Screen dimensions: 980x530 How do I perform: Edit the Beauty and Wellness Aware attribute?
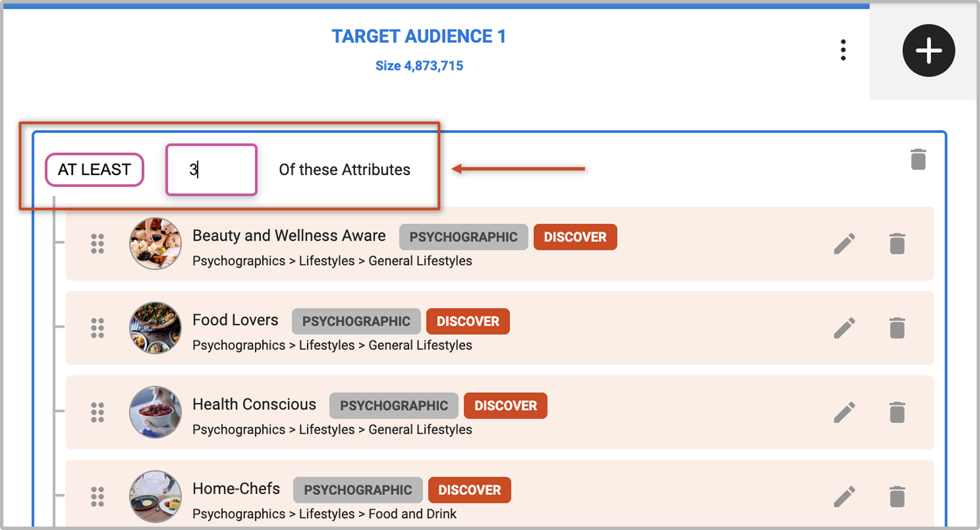click(x=844, y=244)
